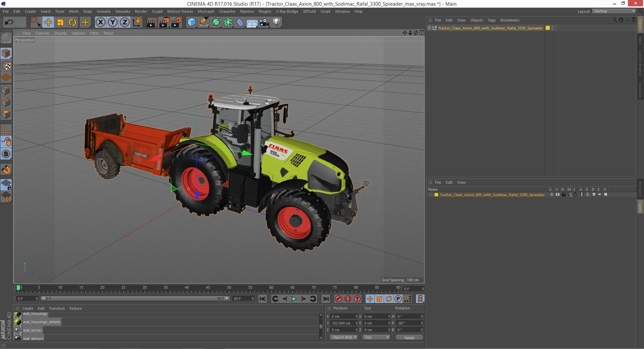Screen dimensions: 644x349
Task: Add a Subdivision Surface generator
Action: pyautogui.click(x=216, y=22)
